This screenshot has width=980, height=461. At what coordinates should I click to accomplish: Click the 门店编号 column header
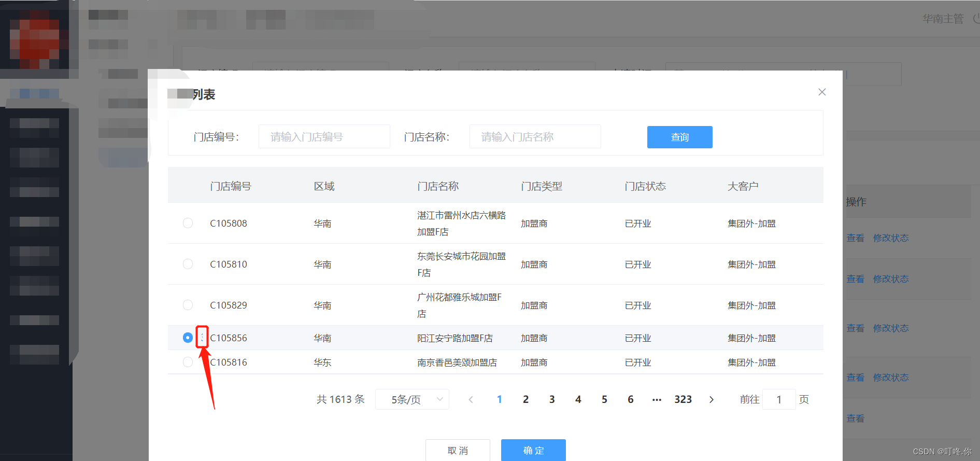231,186
